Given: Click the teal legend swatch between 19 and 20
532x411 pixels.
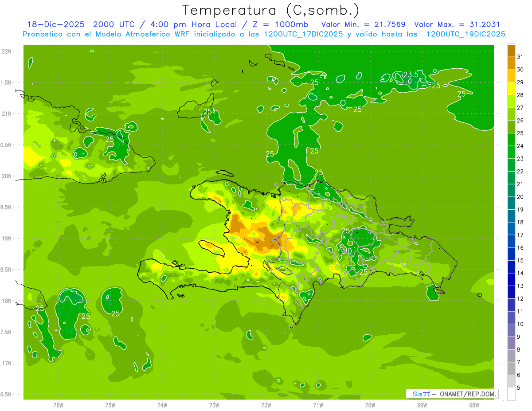Looking at the screenshot, I should [511, 203].
